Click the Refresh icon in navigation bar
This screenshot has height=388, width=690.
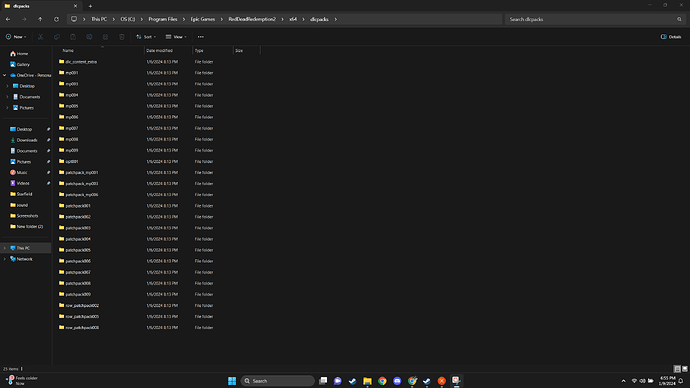(x=56, y=19)
